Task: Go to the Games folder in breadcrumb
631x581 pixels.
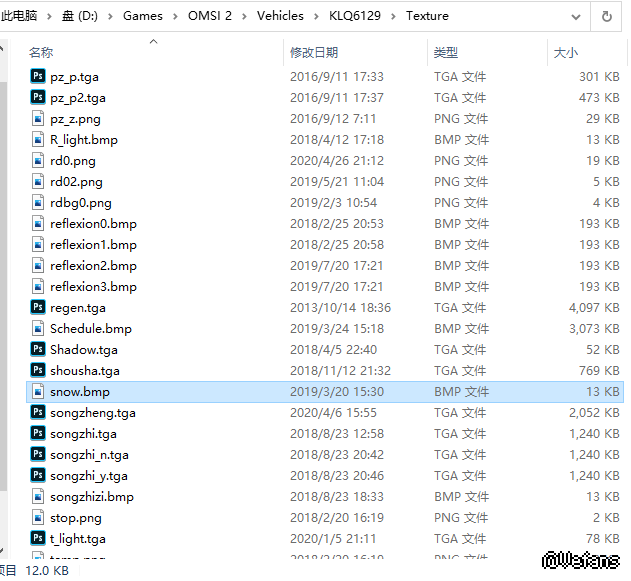Action: click(142, 16)
